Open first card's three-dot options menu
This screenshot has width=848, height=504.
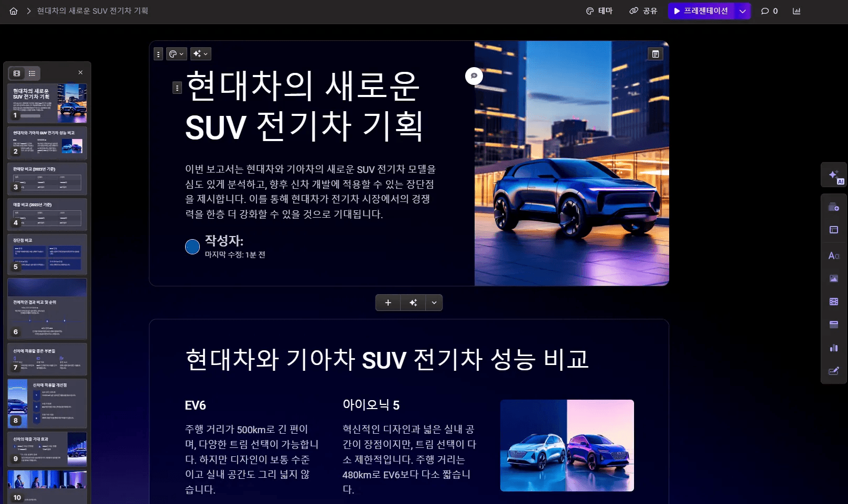(158, 54)
